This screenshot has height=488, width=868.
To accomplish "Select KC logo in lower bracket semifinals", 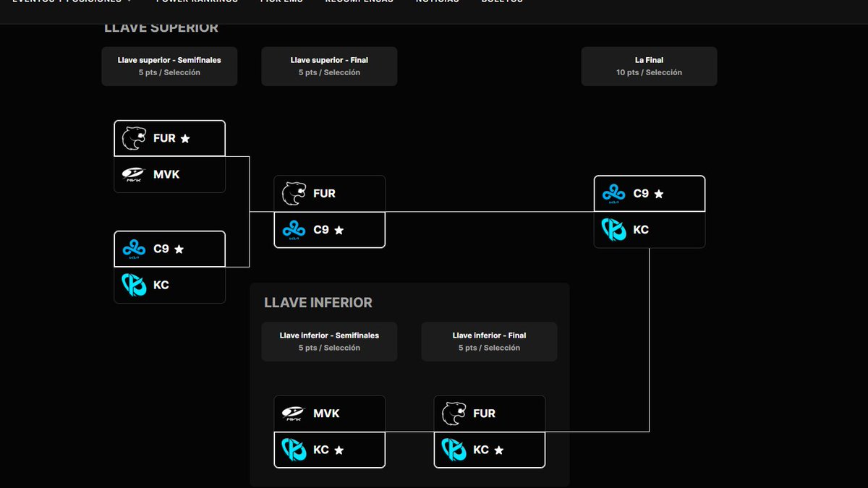I will point(294,450).
